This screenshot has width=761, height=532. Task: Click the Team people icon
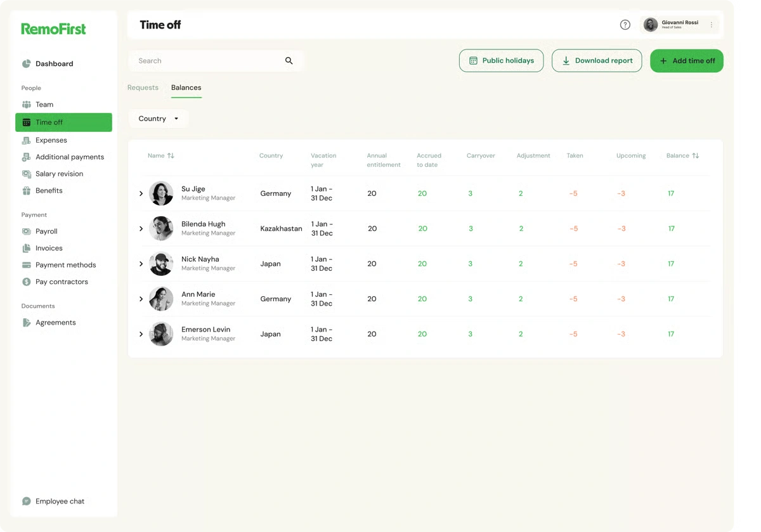[27, 105]
